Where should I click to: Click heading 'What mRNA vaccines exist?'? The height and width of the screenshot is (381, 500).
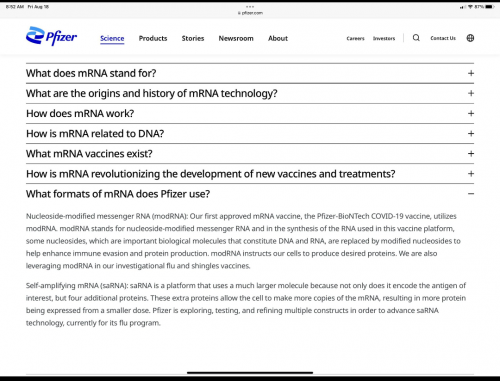click(x=89, y=154)
